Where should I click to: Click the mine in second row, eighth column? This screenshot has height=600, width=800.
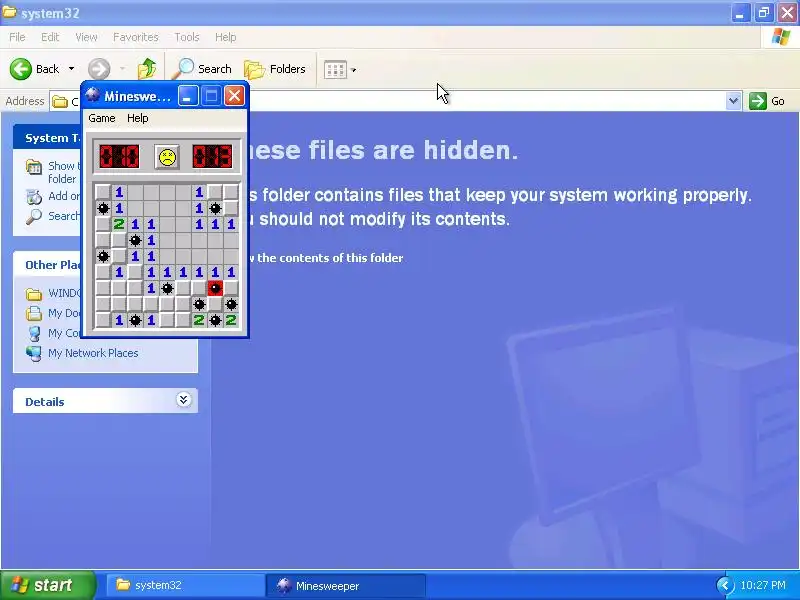(x=215, y=208)
